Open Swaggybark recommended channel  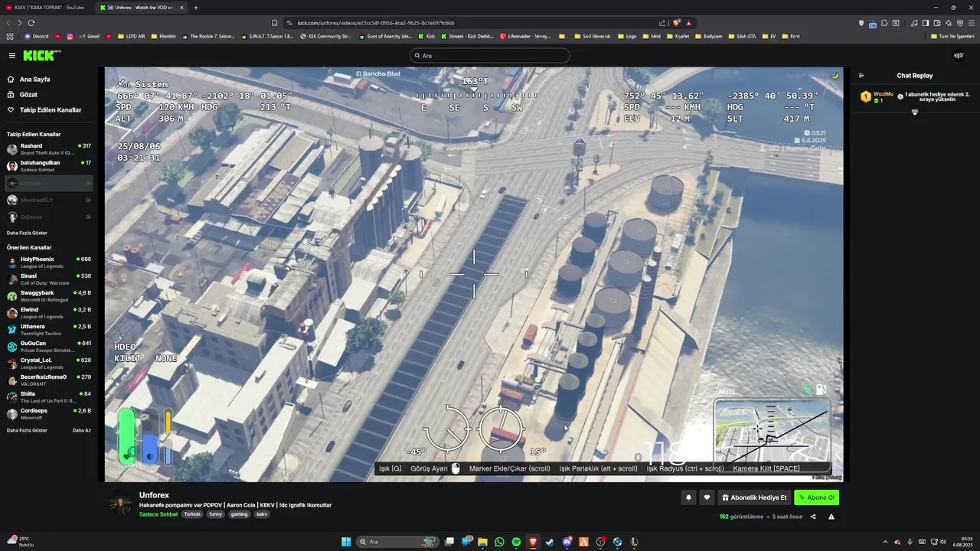(x=49, y=296)
